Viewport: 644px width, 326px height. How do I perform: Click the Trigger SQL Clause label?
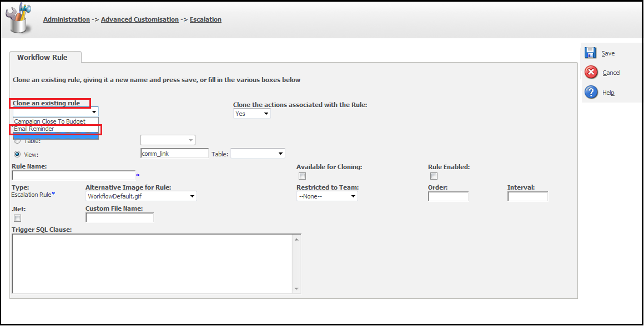(42, 229)
